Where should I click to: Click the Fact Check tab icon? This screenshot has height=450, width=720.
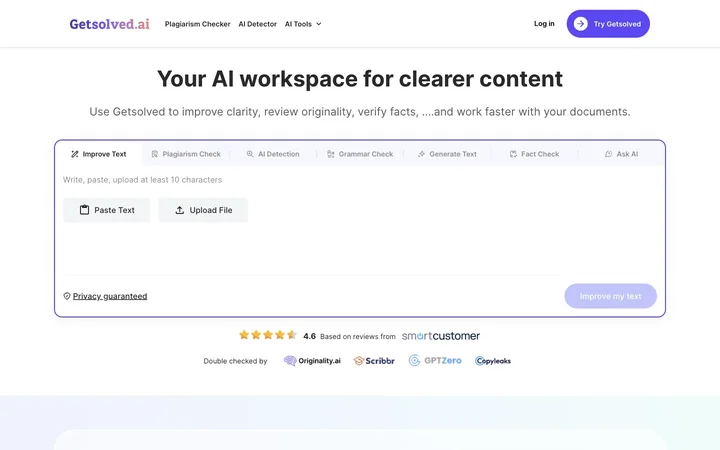(x=513, y=154)
